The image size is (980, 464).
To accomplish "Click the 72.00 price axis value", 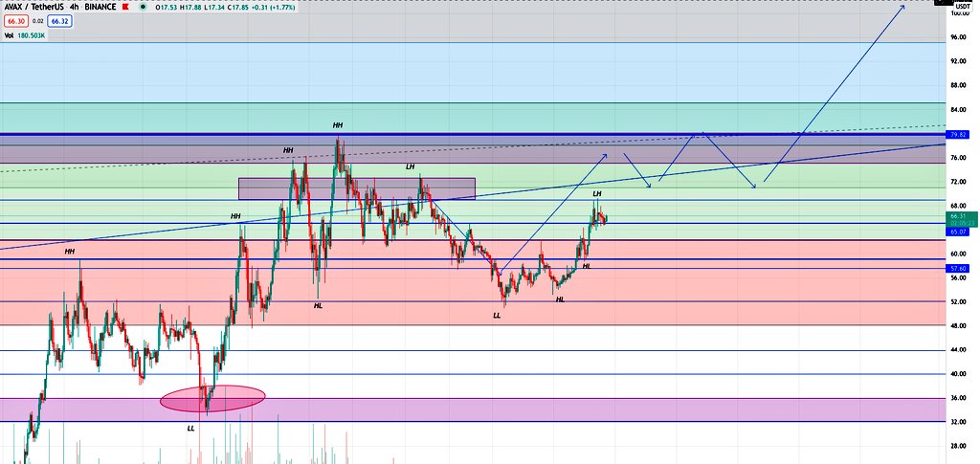I will tap(959, 182).
